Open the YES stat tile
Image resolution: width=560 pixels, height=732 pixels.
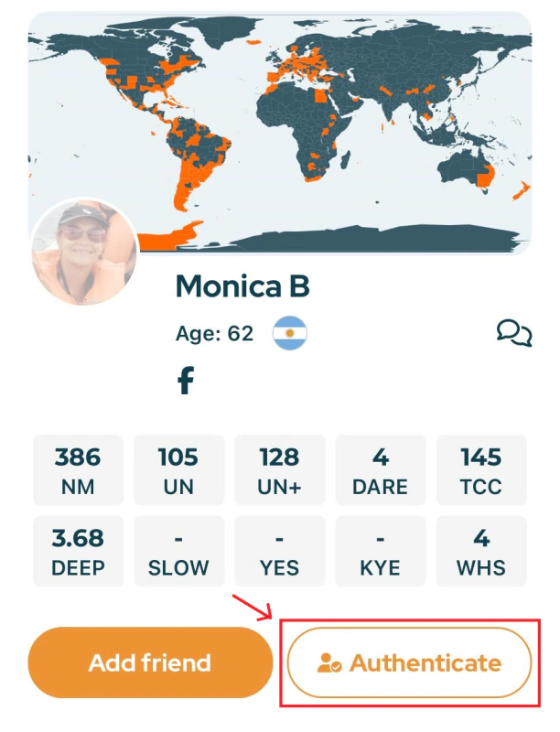pos(280,552)
